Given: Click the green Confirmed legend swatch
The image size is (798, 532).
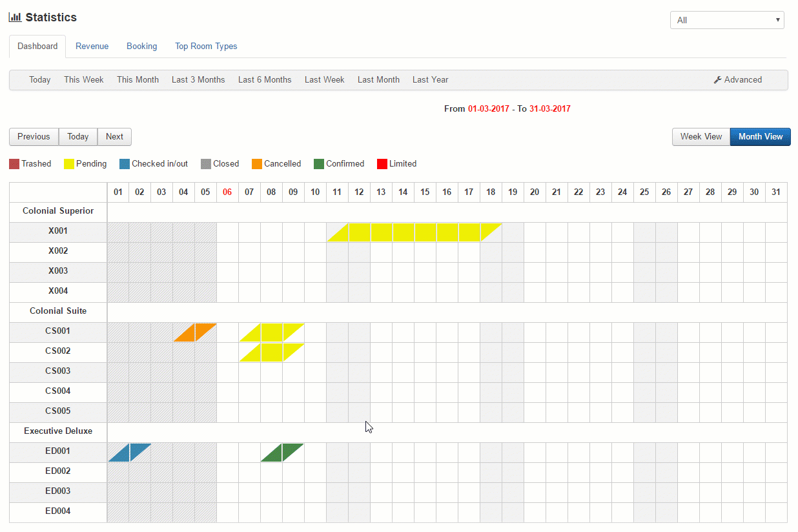Looking at the screenshot, I should click(319, 164).
